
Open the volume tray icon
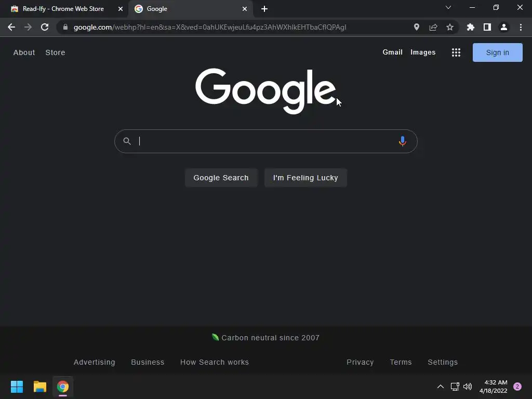click(468, 387)
